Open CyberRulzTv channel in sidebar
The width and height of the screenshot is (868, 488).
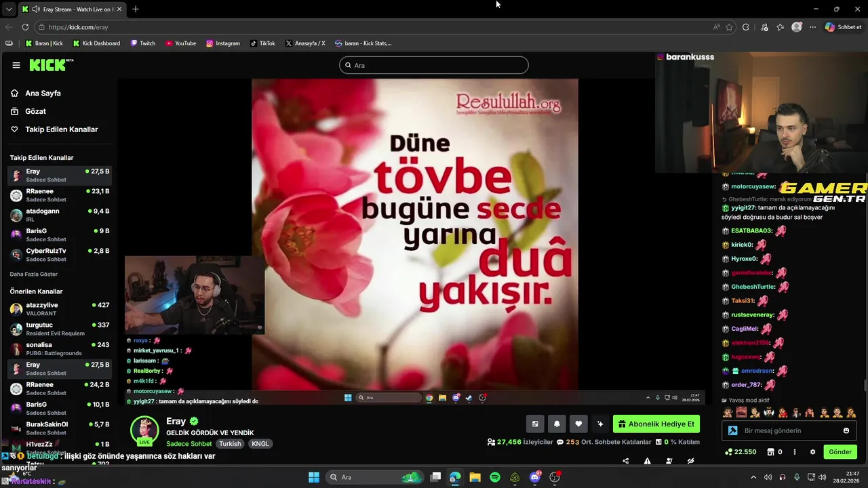[60, 255]
